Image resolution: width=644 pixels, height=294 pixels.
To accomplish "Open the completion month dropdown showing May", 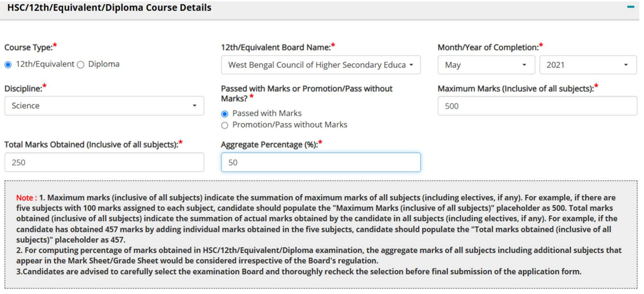I will coord(486,65).
